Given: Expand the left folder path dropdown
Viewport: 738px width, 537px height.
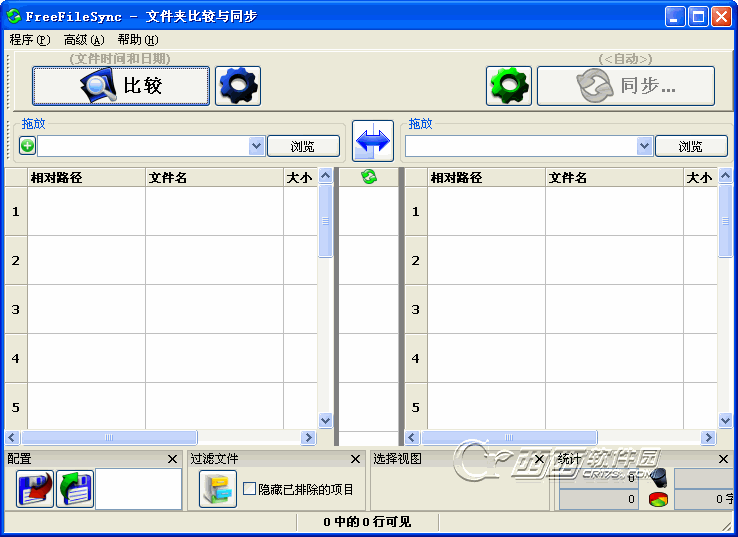Looking at the screenshot, I should point(257,146).
